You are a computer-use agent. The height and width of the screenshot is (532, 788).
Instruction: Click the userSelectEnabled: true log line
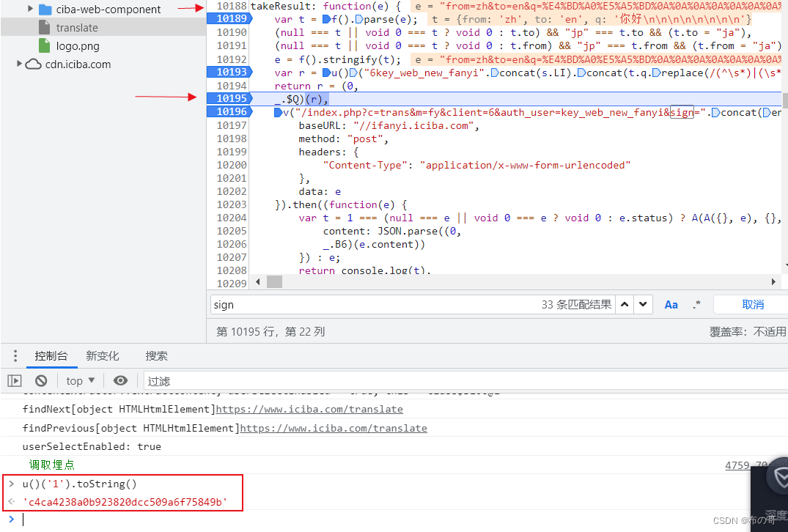[x=92, y=446]
